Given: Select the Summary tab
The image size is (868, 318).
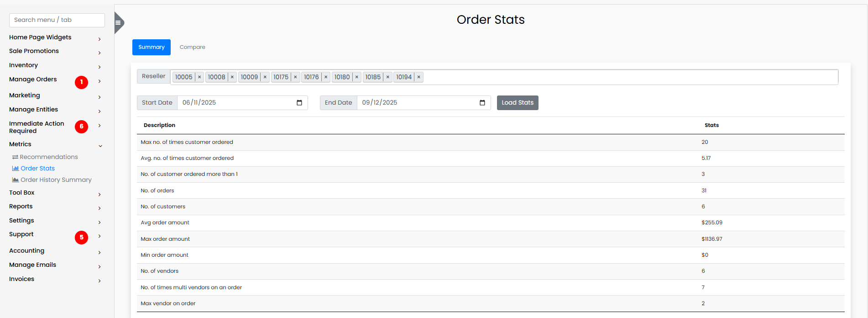Looking at the screenshot, I should coord(152,47).
